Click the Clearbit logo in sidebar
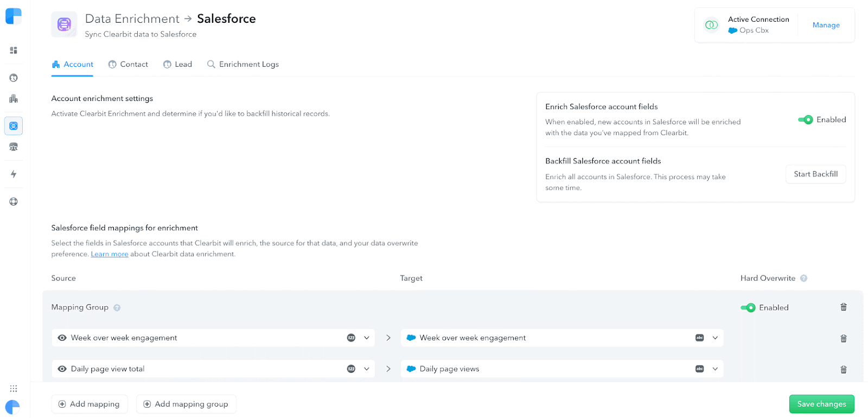Screen dimensions: 868x418 click(14, 16)
